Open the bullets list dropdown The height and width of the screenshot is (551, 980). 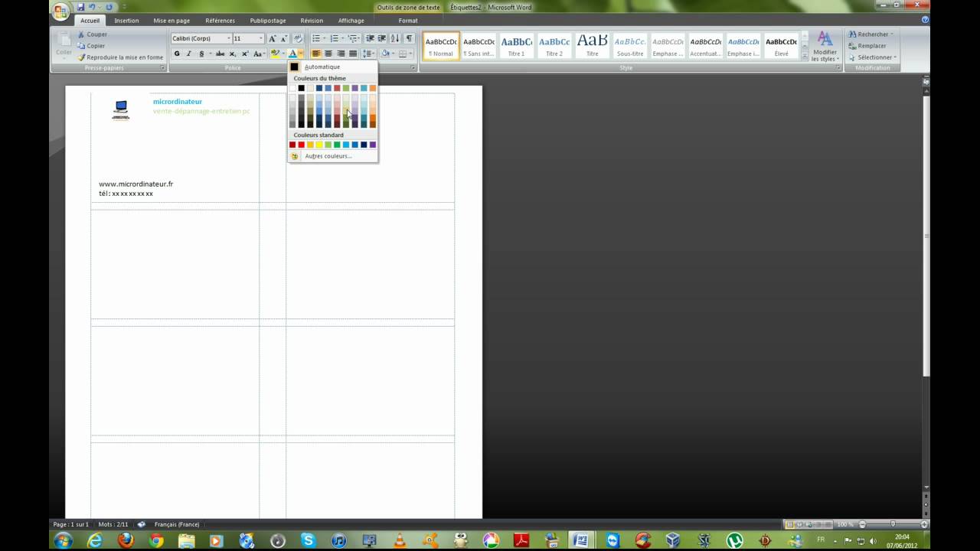pyautogui.click(x=325, y=38)
